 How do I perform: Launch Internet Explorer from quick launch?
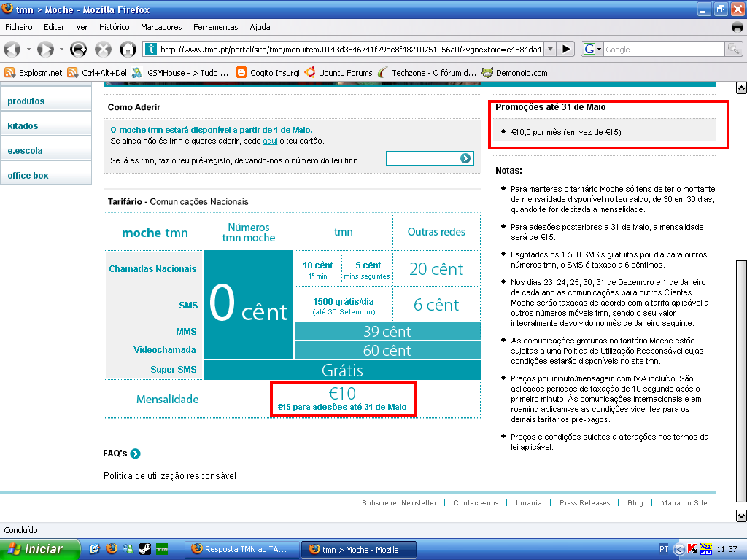[94, 549]
